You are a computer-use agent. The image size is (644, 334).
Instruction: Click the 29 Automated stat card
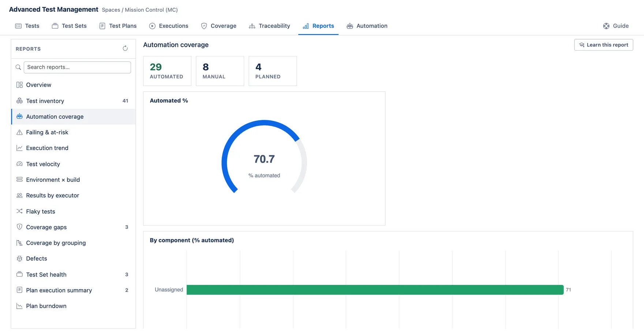click(167, 71)
